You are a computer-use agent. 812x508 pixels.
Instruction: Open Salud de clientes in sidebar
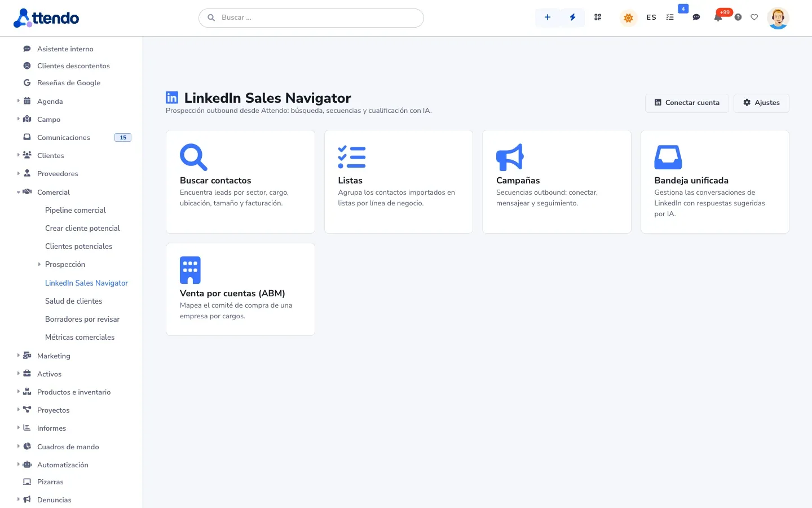pyautogui.click(x=73, y=301)
